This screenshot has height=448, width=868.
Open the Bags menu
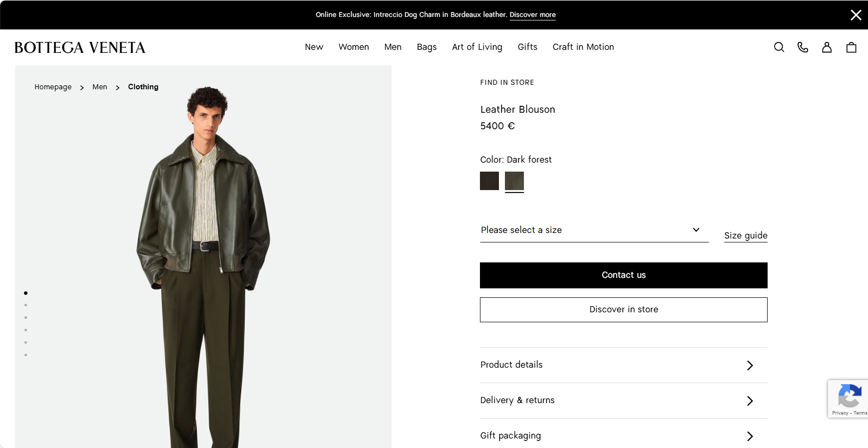(x=427, y=47)
